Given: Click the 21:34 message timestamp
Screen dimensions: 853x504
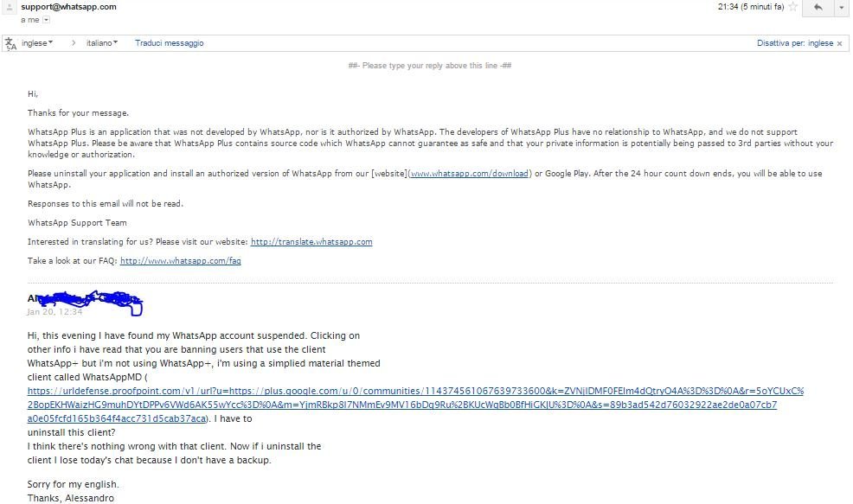Looking at the screenshot, I should coord(751,7).
